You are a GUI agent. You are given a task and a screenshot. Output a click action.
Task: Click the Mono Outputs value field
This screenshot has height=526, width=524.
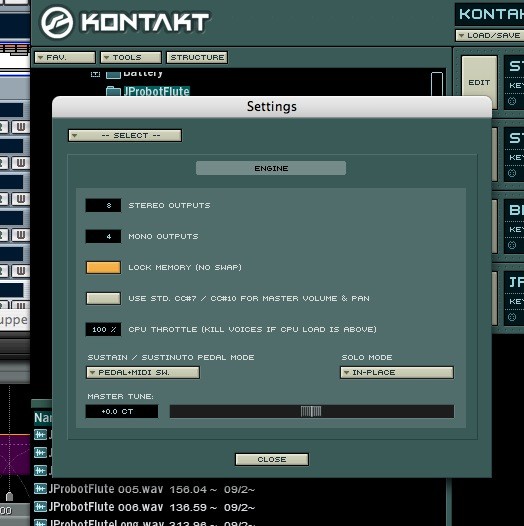click(103, 236)
